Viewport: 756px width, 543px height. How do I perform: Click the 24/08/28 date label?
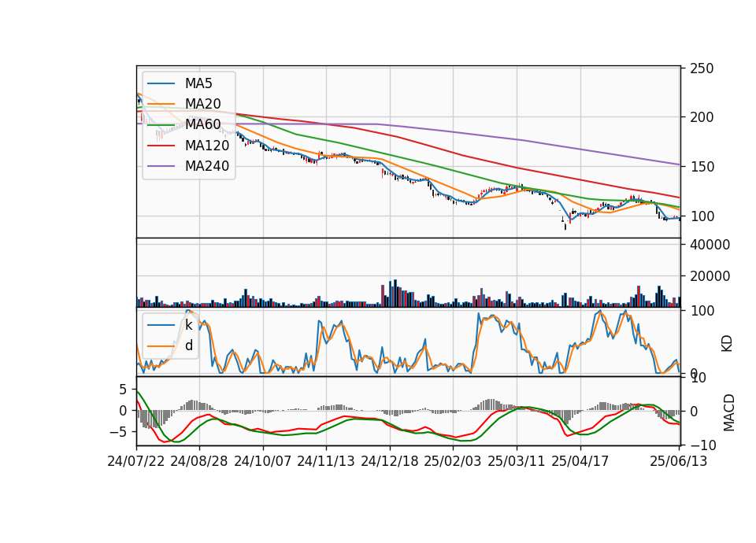[199, 461]
